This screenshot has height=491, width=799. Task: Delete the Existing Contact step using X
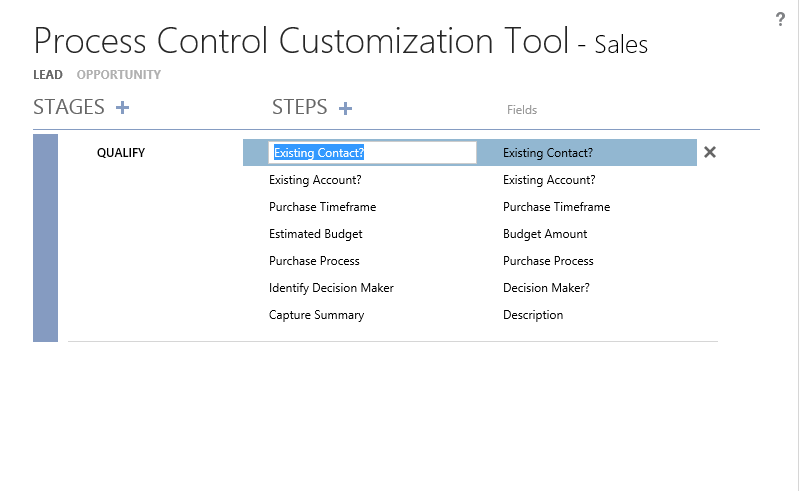point(710,152)
